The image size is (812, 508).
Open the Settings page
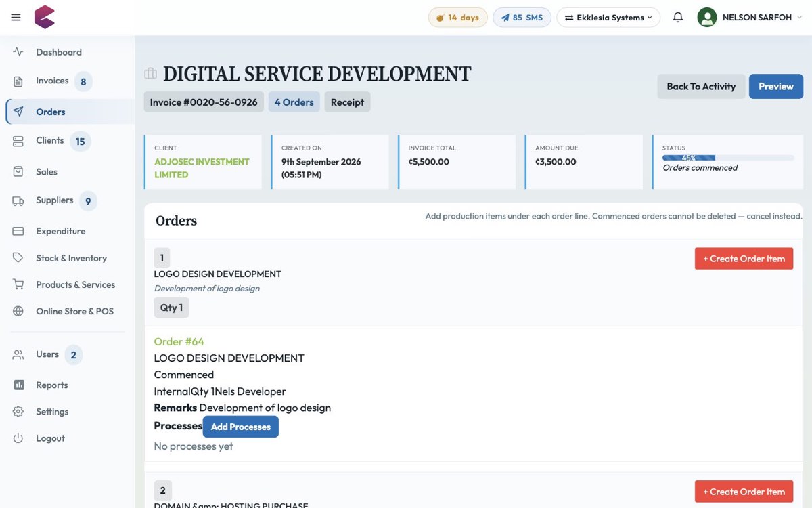click(52, 412)
